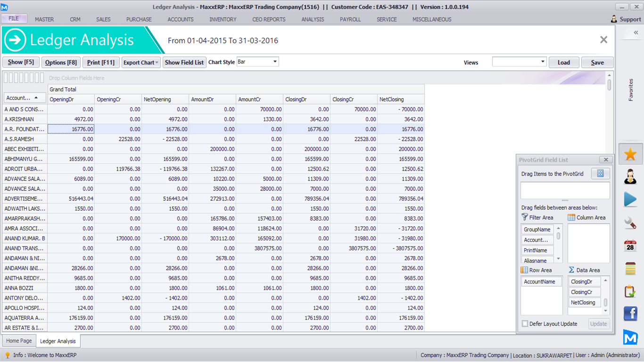The width and height of the screenshot is (644, 362).
Task: Enable the Defer Layout Update checkbox
Action: (x=525, y=324)
